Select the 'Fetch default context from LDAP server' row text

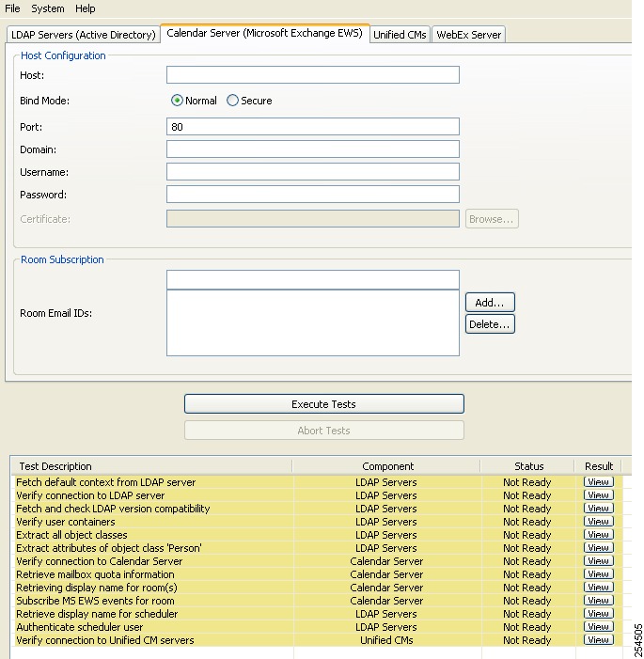(106, 482)
